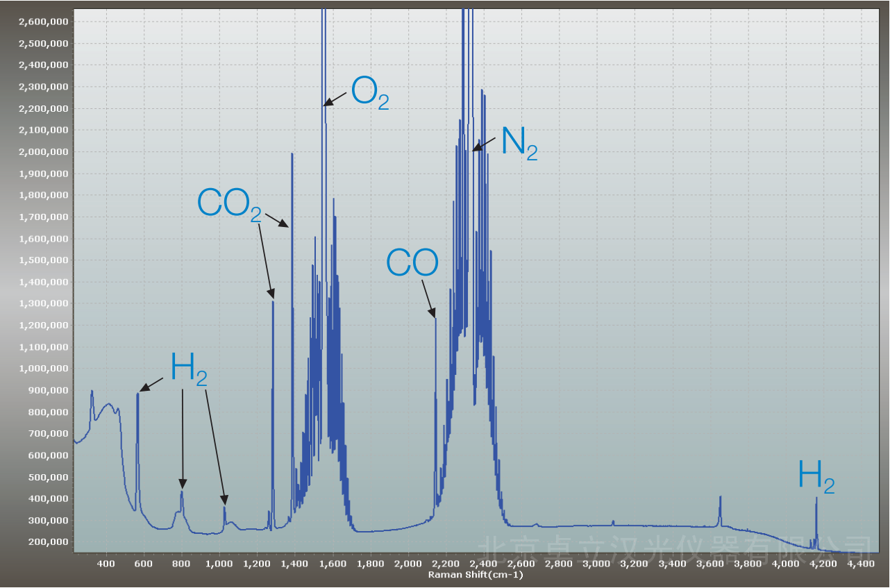This screenshot has height=588, width=890.
Task: Click the H2 peak tip near 590 cm-1
Action: 137,394
